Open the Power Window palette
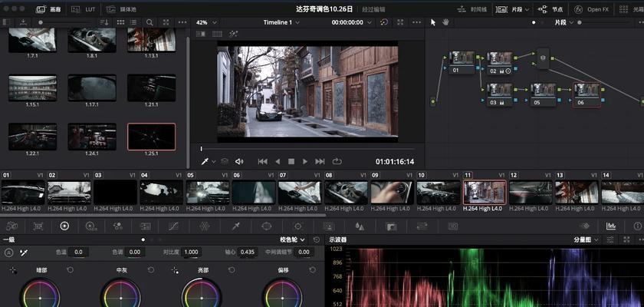The height and width of the screenshot is (307, 644). pos(267,226)
